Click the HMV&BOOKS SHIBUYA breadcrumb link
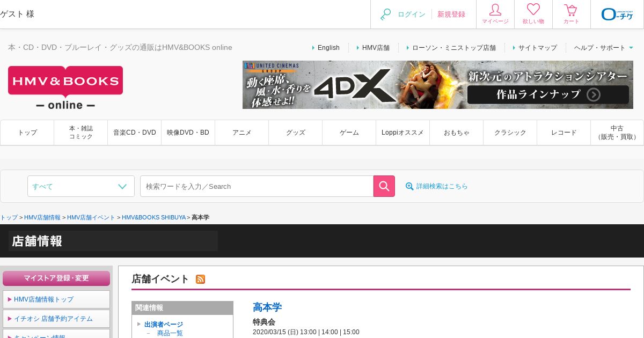The height and width of the screenshot is (338, 644). [x=153, y=217]
